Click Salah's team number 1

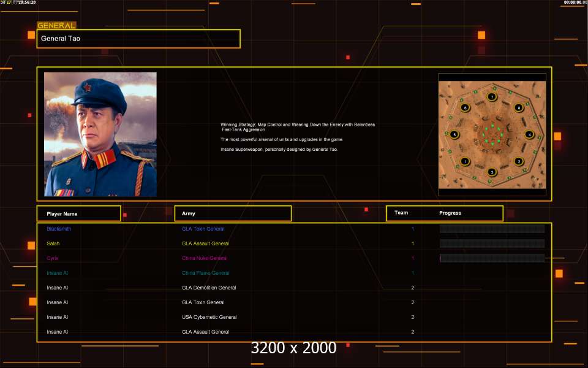click(412, 243)
